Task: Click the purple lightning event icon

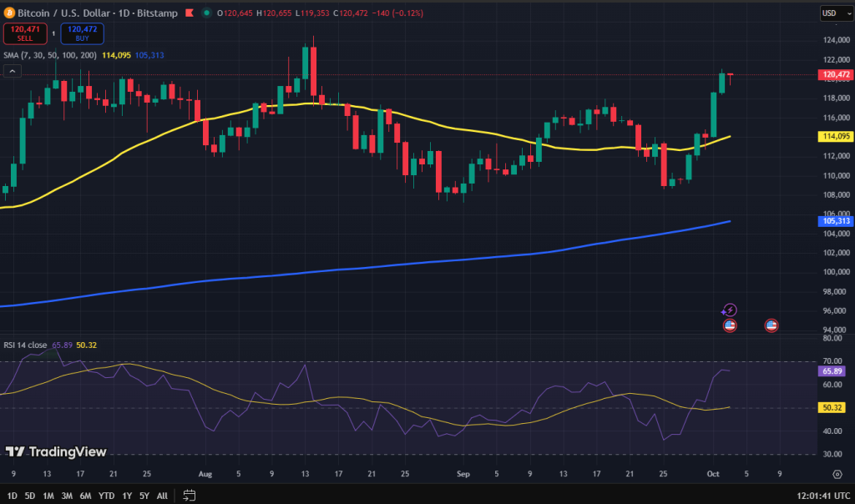Action: [x=730, y=310]
